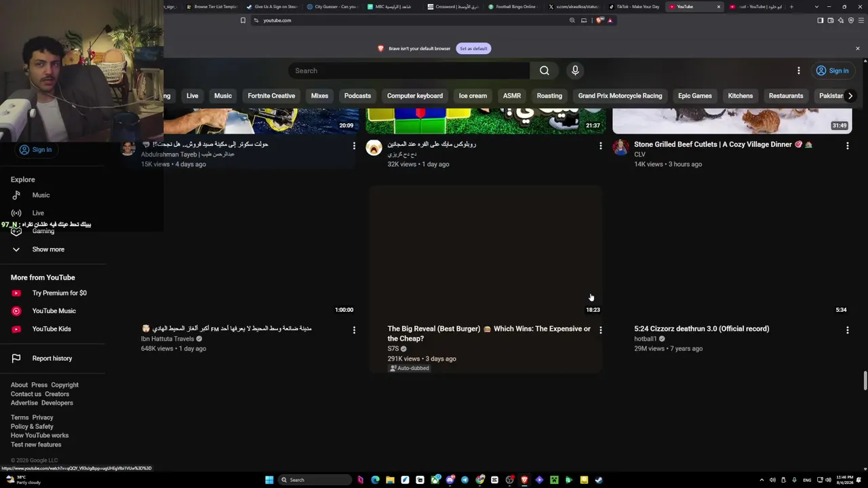The image size is (868, 488).
Task: Open Discord from the taskbar
Action: [450, 480]
